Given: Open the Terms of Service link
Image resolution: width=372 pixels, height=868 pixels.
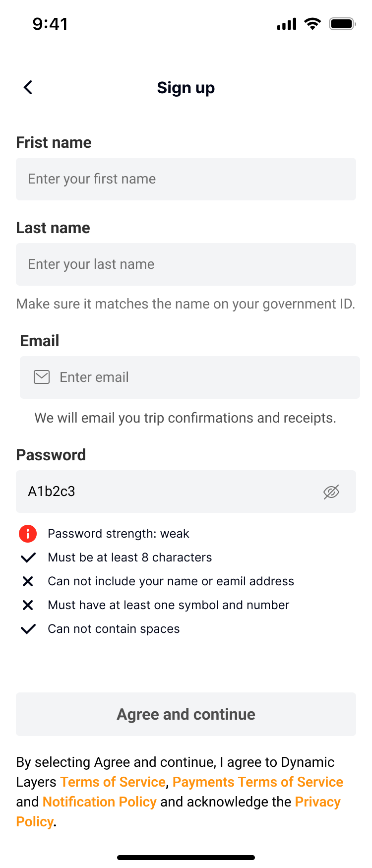Looking at the screenshot, I should 112,782.
